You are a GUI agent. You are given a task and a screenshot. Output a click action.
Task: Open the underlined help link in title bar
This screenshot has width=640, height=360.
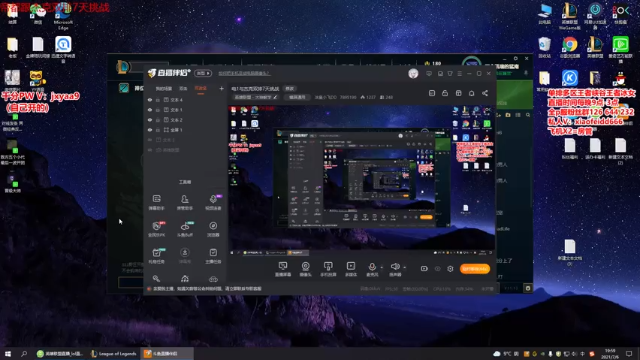pos(244,73)
